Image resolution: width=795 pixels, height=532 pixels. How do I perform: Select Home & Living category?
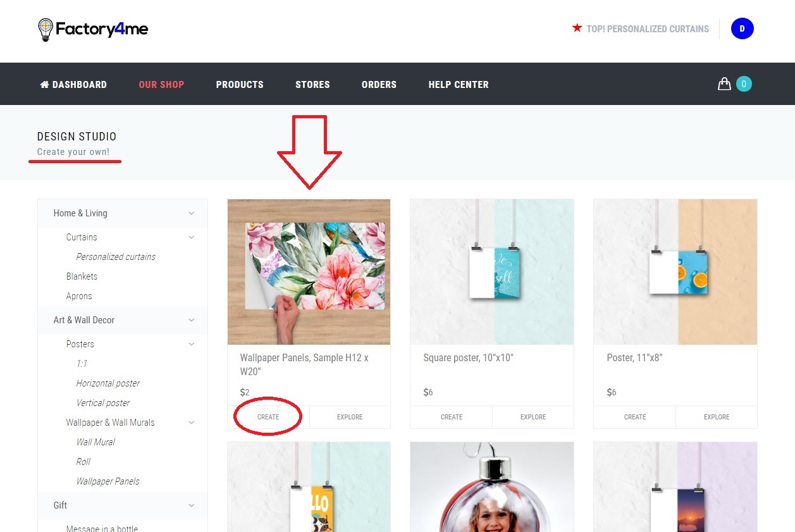(80, 213)
